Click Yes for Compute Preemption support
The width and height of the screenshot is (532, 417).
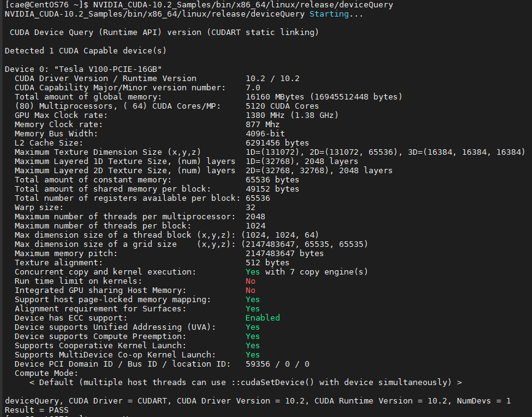click(x=252, y=337)
